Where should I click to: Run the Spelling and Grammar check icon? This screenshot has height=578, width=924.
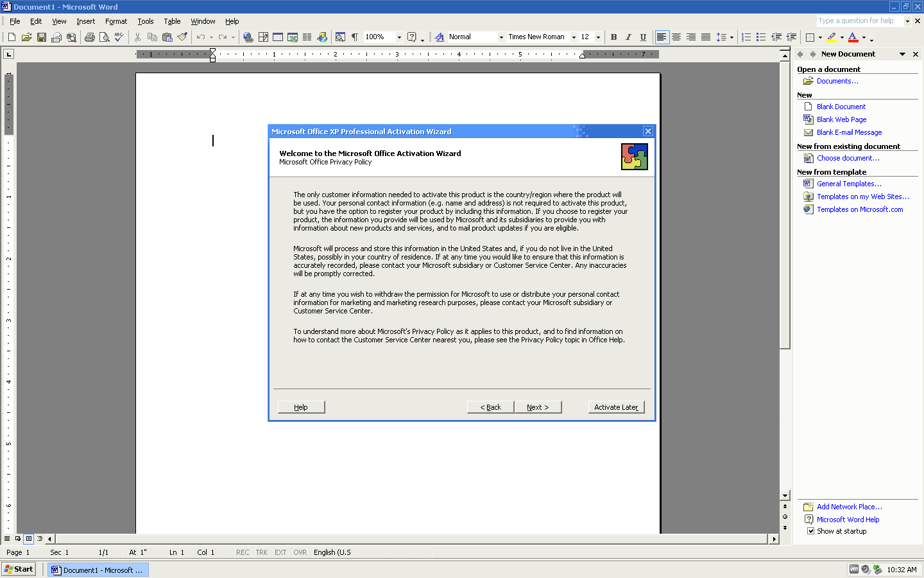click(x=119, y=37)
